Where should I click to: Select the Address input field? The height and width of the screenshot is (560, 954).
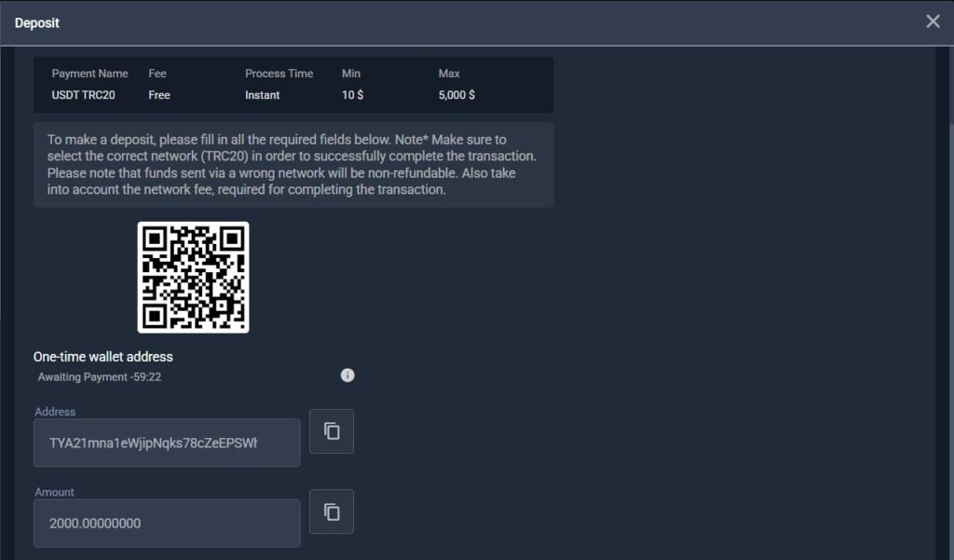167,443
